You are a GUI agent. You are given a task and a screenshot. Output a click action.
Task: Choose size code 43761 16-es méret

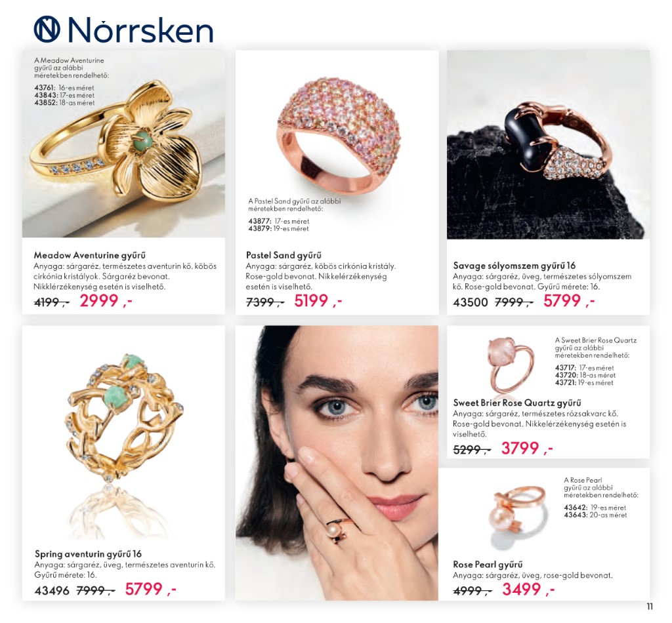(64, 88)
